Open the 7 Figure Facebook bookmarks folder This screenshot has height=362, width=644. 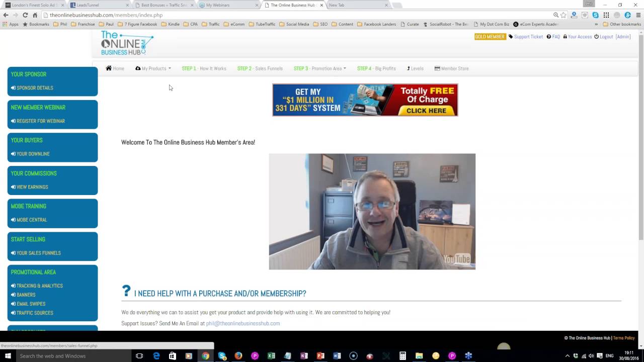(137, 24)
